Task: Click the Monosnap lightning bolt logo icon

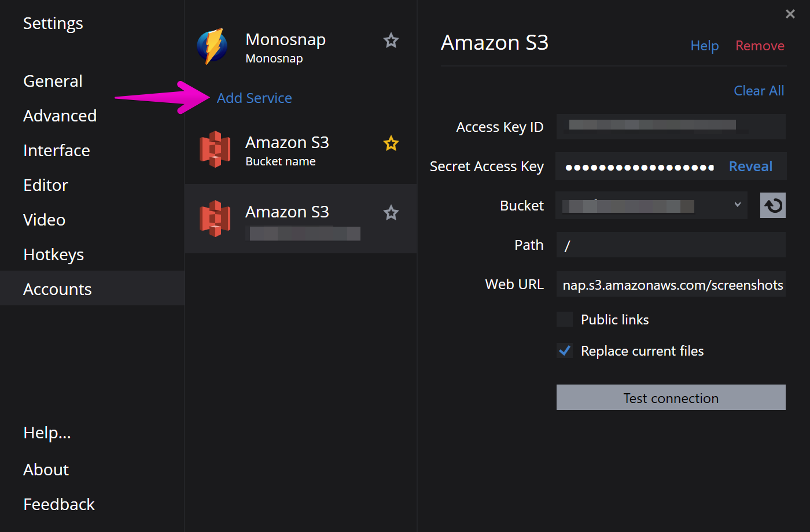Action: point(212,46)
